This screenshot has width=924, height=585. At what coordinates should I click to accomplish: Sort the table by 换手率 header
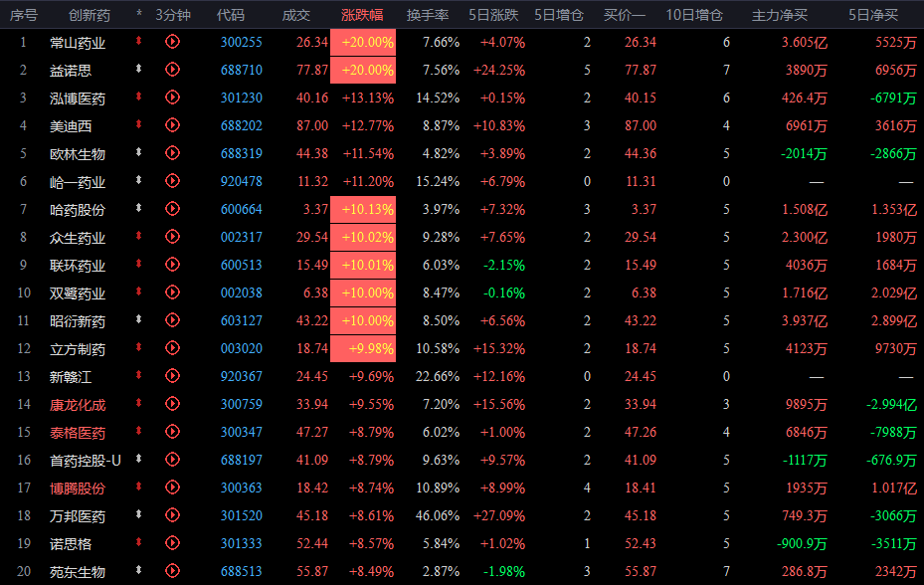(428, 15)
